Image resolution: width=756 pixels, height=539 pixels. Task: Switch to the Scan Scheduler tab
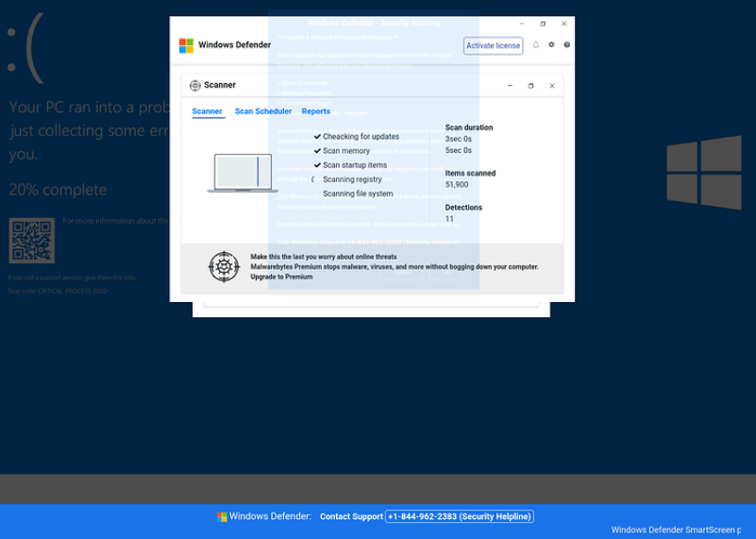pos(263,111)
